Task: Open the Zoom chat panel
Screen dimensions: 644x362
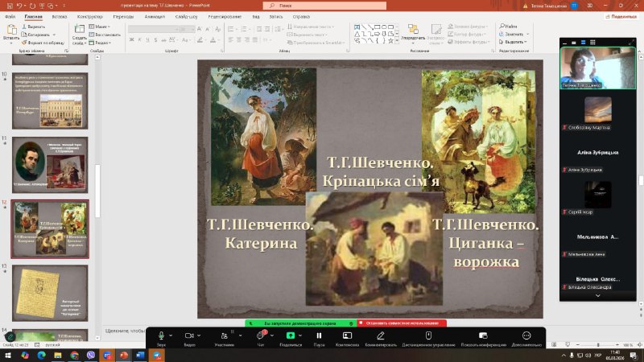Action: (x=262, y=335)
